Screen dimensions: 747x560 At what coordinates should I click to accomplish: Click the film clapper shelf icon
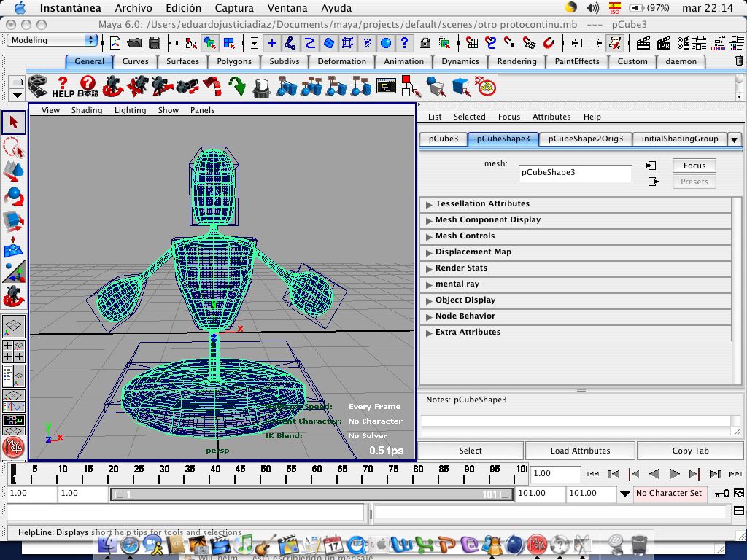click(38, 87)
